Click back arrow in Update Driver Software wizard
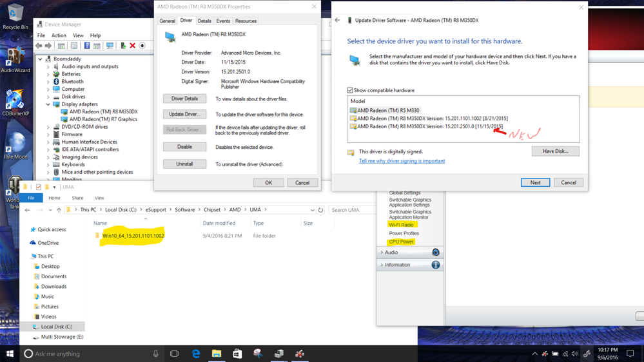The width and height of the screenshot is (644, 362). click(337, 20)
